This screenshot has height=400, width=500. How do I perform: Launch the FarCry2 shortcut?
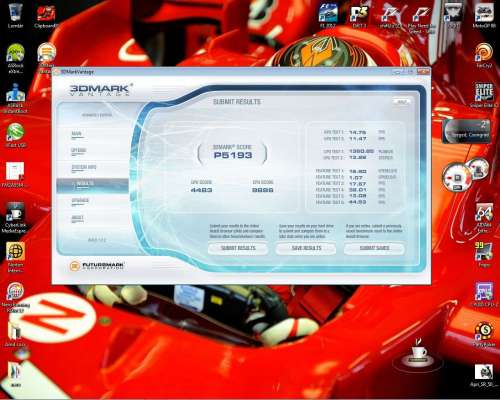(x=484, y=56)
